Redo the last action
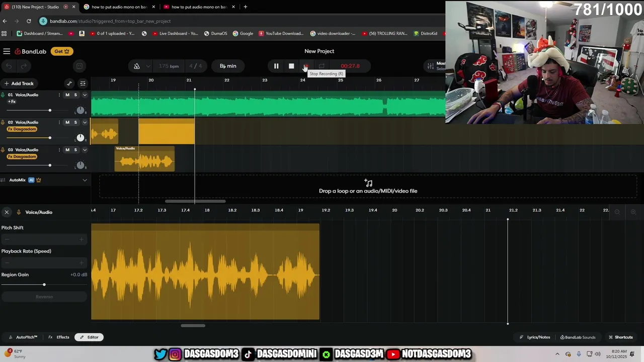644x362 pixels. pos(24,66)
